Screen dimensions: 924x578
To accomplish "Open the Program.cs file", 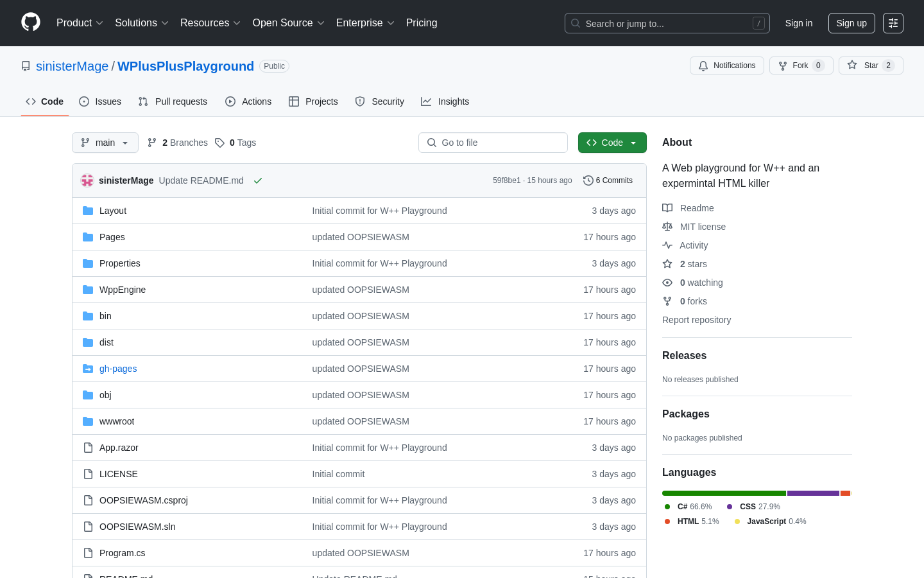I will (x=123, y=553).
